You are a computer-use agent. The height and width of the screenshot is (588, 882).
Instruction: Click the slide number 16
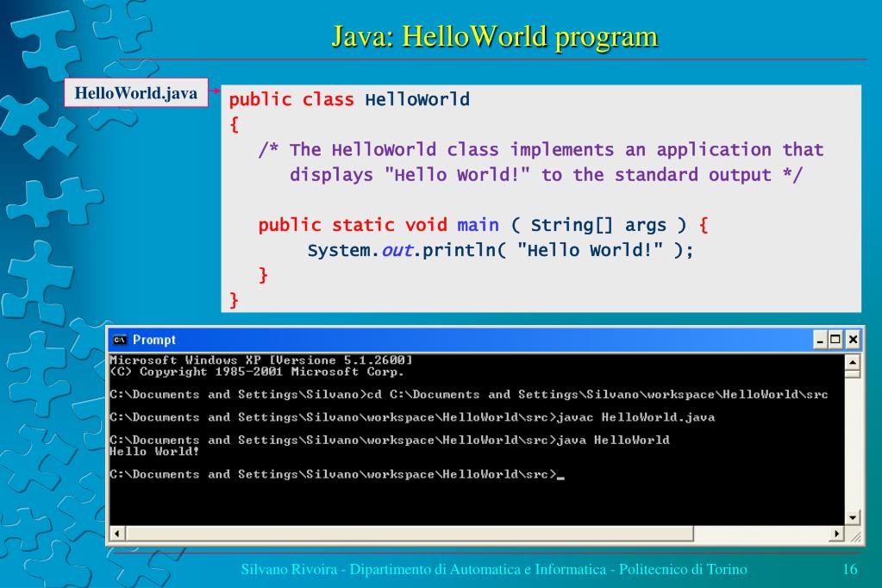click(x=850, y=569)
